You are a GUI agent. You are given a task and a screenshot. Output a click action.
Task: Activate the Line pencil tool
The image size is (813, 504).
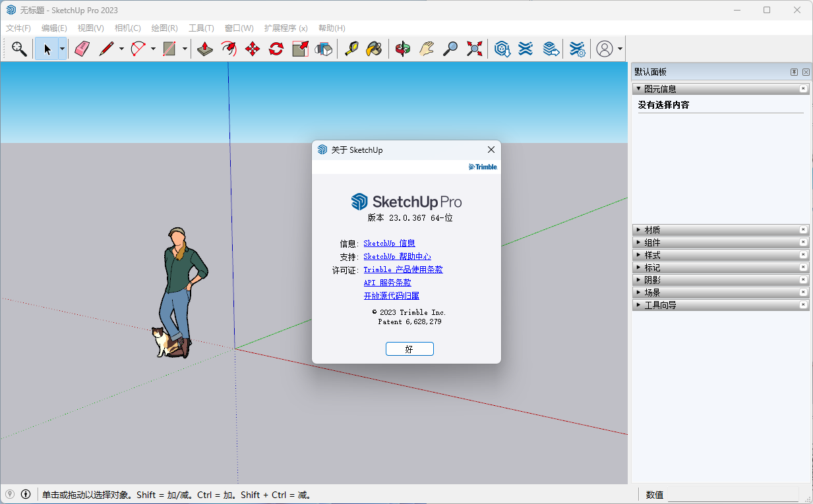[106, 49]
